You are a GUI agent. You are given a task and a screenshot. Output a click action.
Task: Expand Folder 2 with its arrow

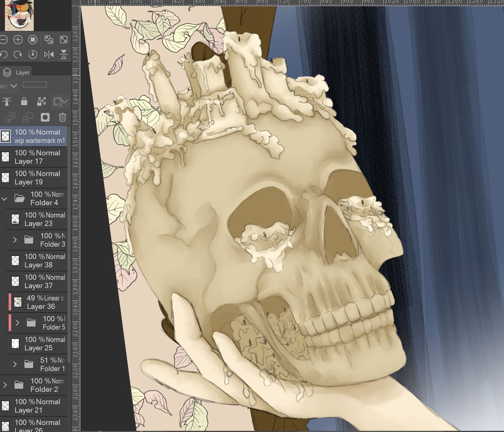[5, 385]
